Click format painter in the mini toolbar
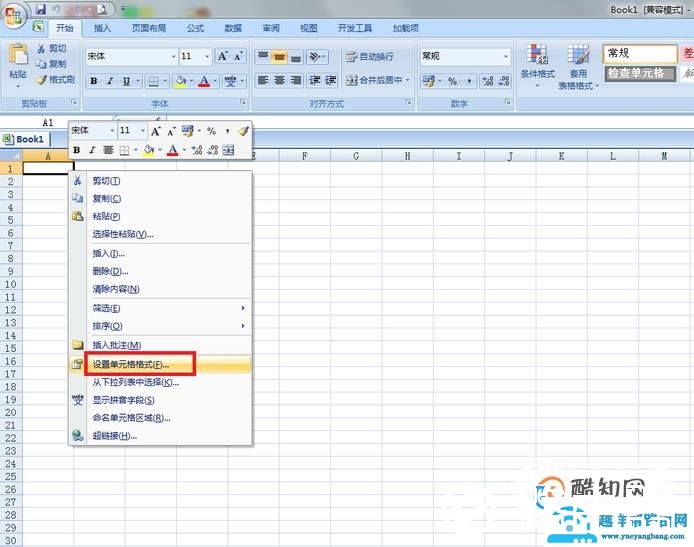The width and height of the screenshot is (694, 547). click(243, 131)
